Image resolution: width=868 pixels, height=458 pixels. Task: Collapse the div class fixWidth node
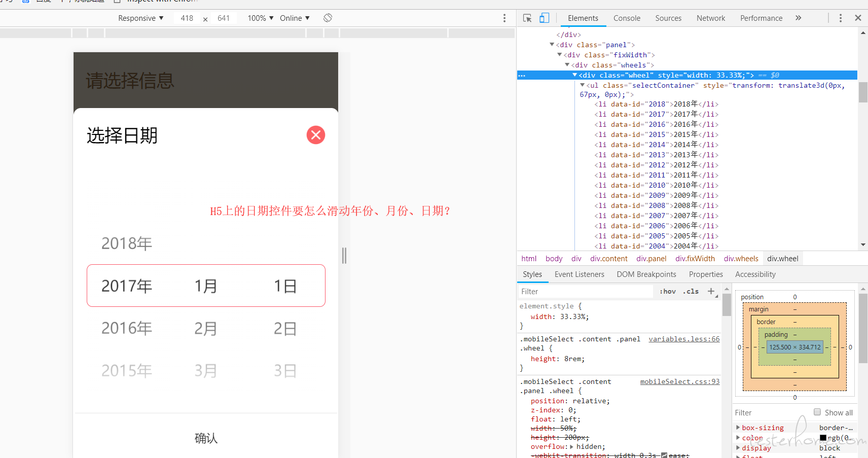[x=560, y=55]
